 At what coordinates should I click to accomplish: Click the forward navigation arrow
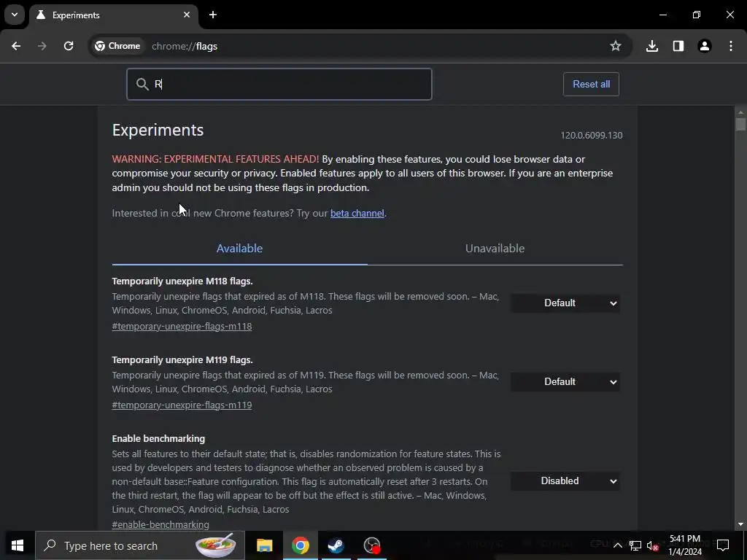point(42,46)
